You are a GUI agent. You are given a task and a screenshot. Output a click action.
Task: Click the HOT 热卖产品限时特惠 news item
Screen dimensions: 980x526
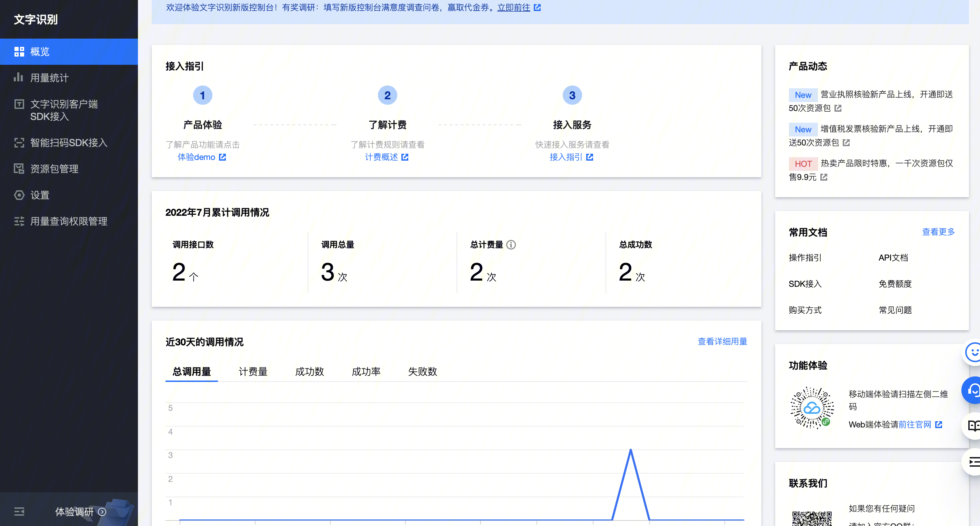coord(871,170)
